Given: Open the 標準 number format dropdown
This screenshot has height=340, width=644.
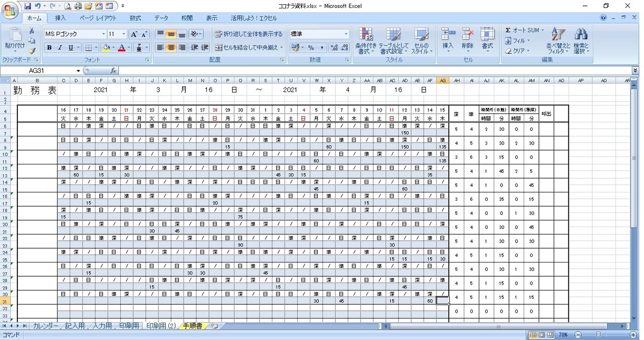Looking at the screenshot, I should [x=346, y=34].
